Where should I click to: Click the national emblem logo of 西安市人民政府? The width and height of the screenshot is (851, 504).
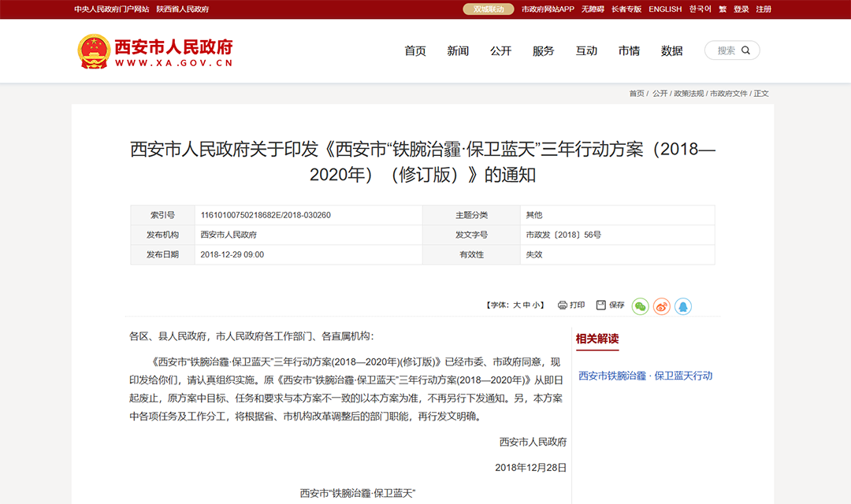tap(95, 49)
